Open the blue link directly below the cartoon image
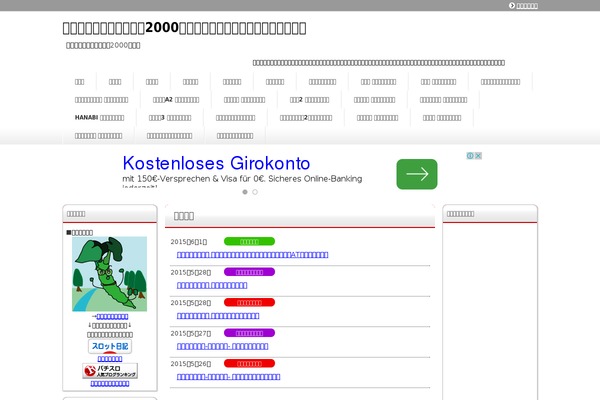The image size is (600, 400). (x=112, y=317)
